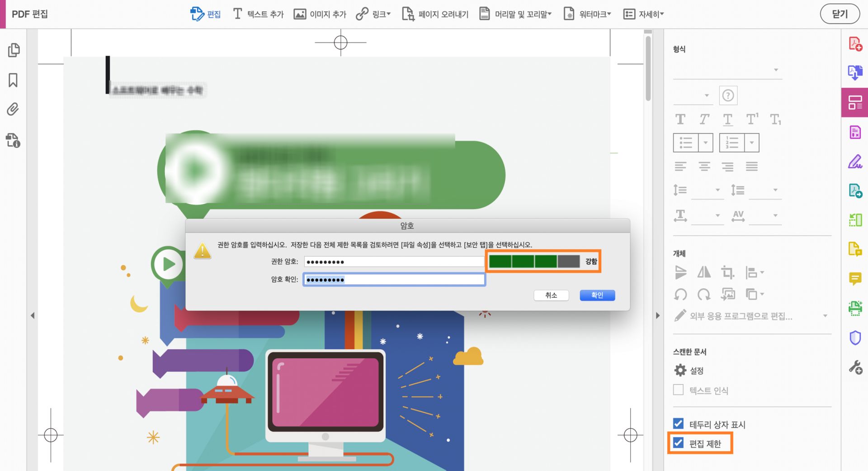Open the attachments paperclip panel
The image size is (868, 471).
tap(13, 109)
